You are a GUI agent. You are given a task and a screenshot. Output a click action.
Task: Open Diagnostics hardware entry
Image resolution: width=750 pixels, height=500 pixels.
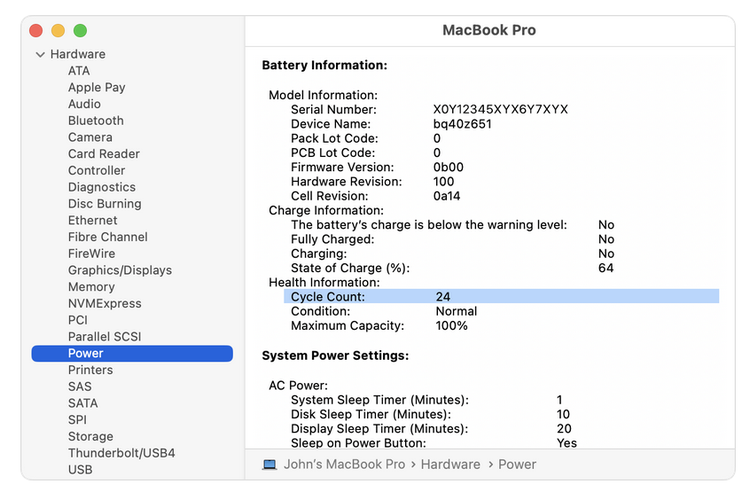[x=101, y=188]
